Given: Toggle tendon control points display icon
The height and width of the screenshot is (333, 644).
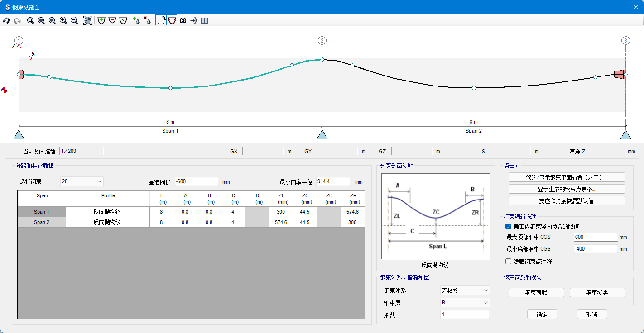Looking at the screenshot, I should (x=172, y=21).
